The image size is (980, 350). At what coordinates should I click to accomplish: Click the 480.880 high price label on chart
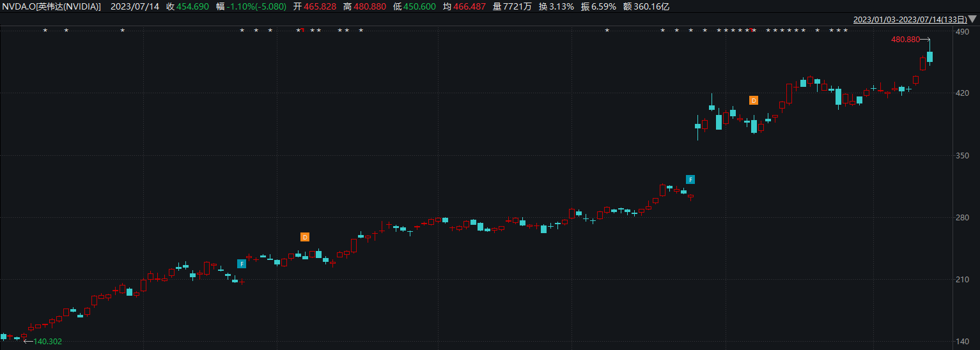(x=905, y=40)
